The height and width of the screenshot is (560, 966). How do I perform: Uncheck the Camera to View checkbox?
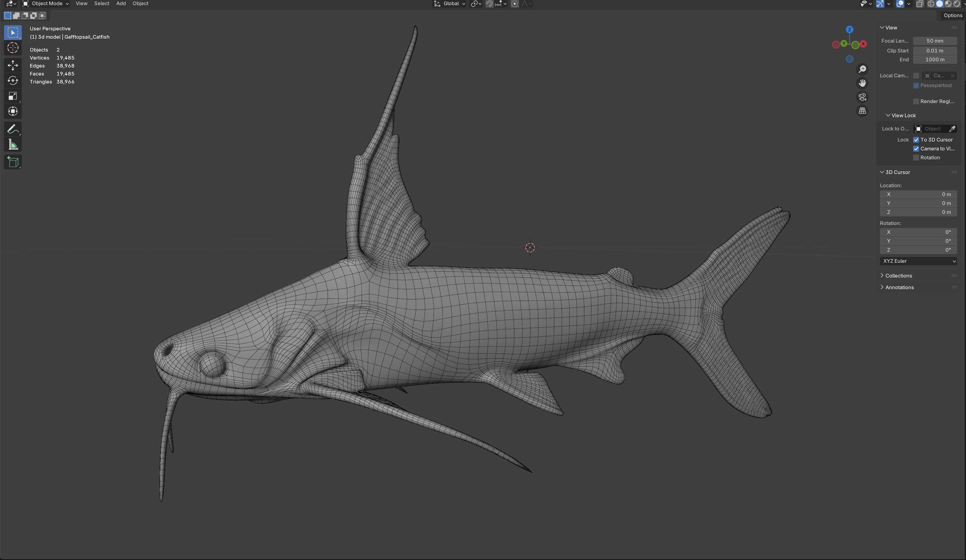coord(916,149)
